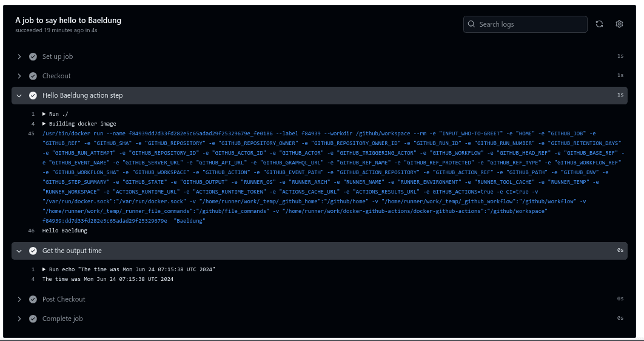Collapse the Hello Baeldung action step chevron
Image resolution: width=644 pixels, height=341 pixels.
point(19,95)
